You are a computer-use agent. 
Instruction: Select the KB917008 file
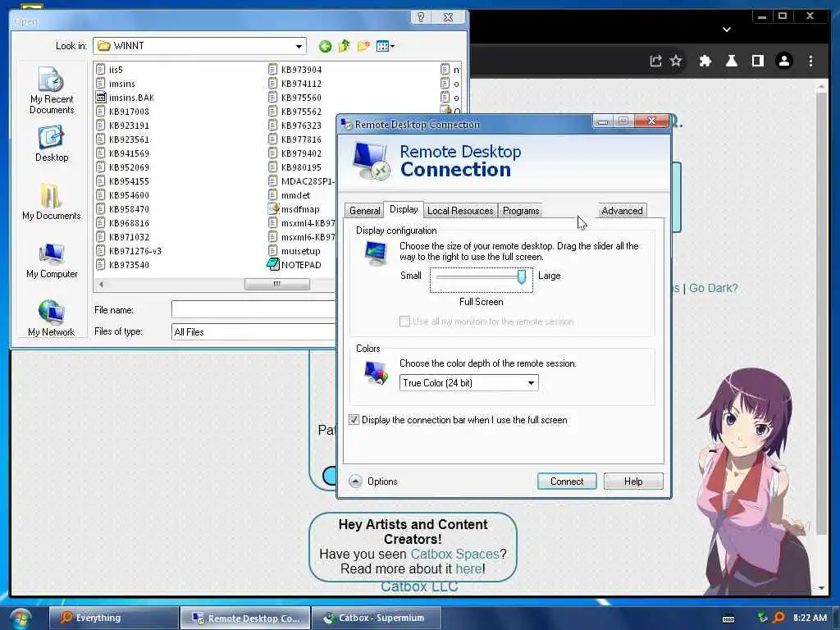123,112
